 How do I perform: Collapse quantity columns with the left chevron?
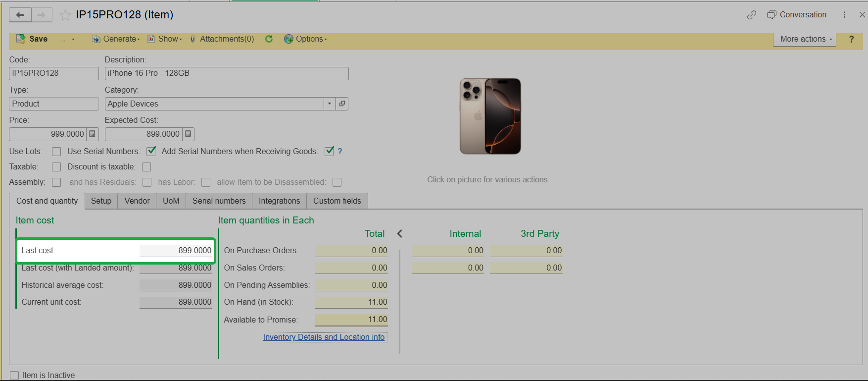click(x=400, y=234)
